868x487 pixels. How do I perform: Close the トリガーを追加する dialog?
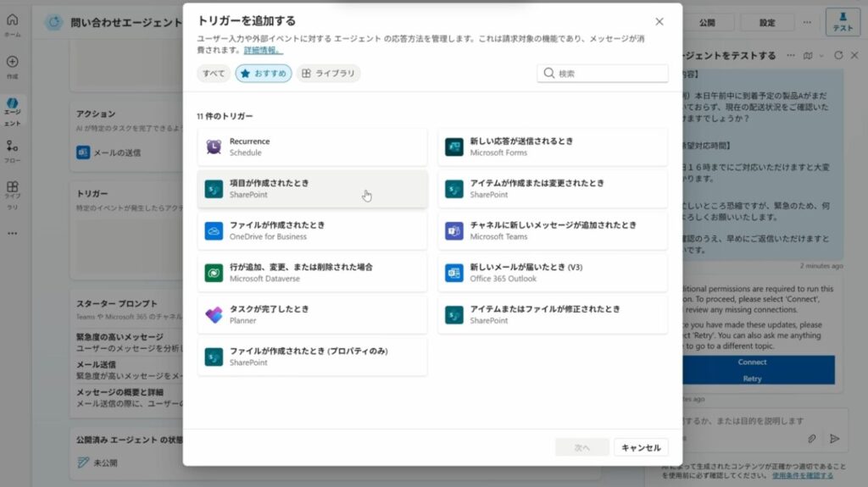click(x=659, y=21)
